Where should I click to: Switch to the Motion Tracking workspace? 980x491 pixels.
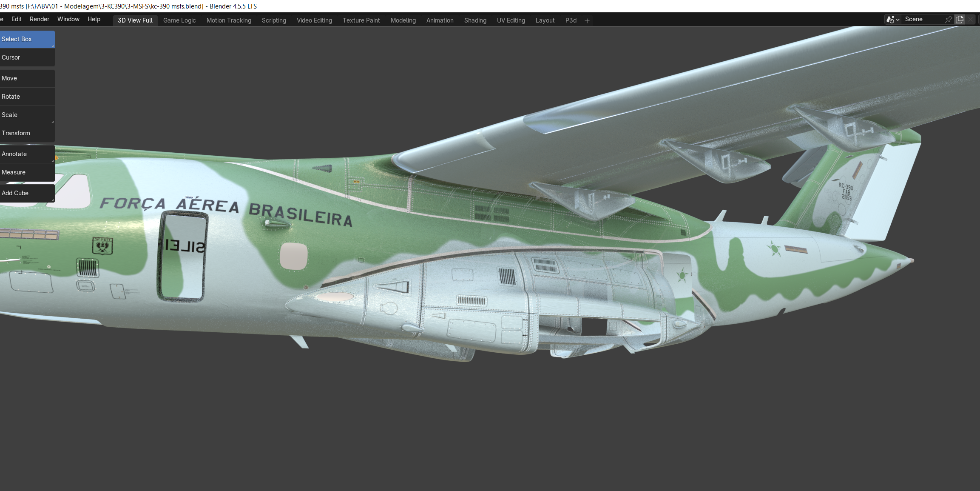tap(229, 20)
